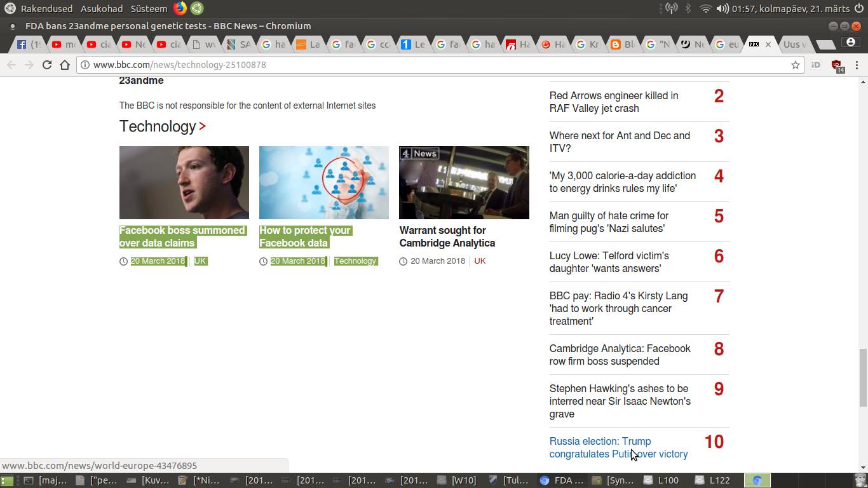Open 'How to protect your Facebook data'

coord(305,236)
